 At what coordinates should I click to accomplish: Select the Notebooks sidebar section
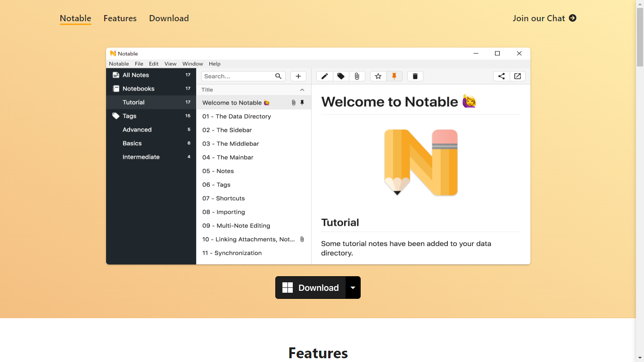(x=138, y=89)
